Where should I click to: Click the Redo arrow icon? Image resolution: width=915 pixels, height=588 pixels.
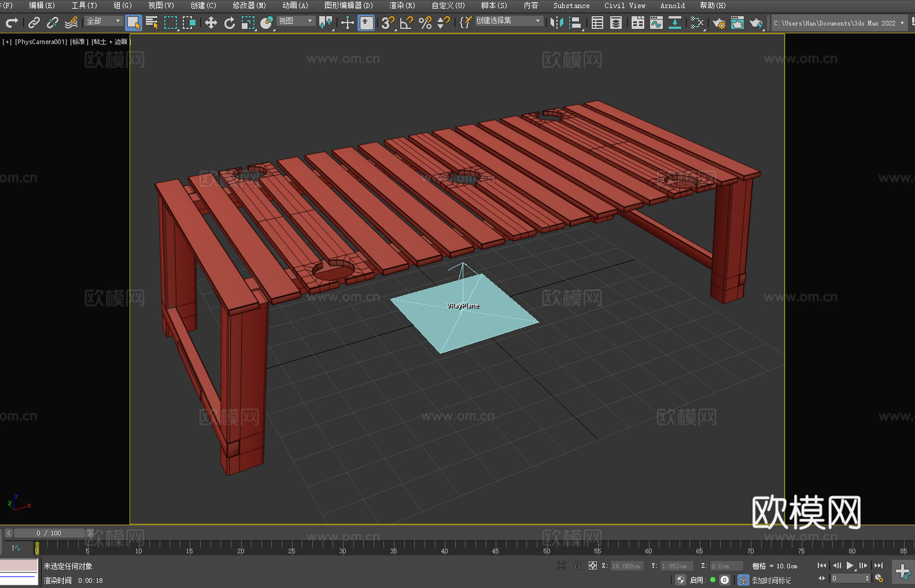(x=12, y=23)
